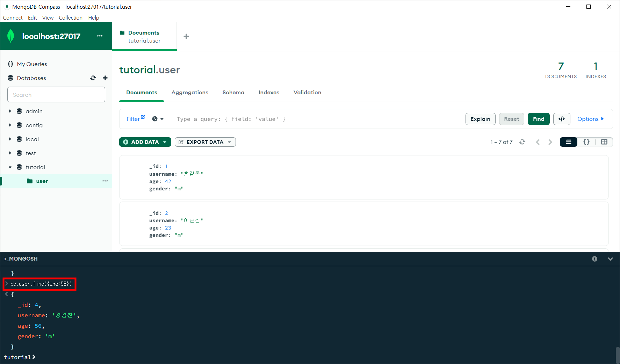Open the recent queries history dropdown
The image size is (620, 364).
(158, 119)
